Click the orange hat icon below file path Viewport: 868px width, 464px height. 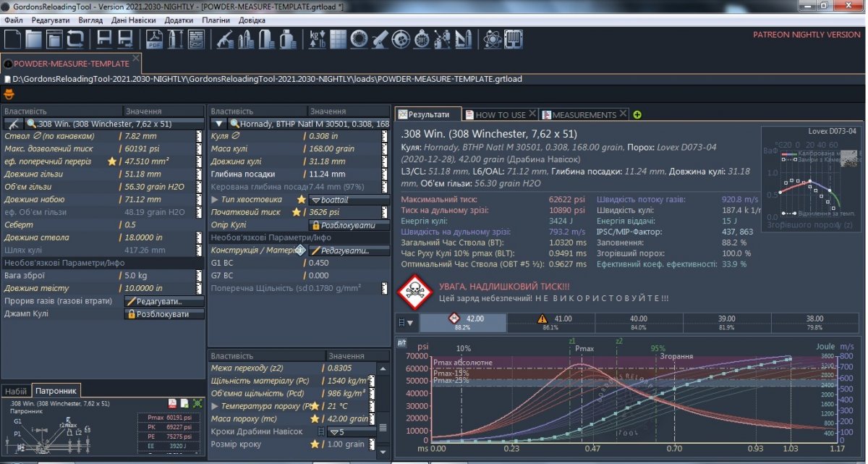coord(9,93)
